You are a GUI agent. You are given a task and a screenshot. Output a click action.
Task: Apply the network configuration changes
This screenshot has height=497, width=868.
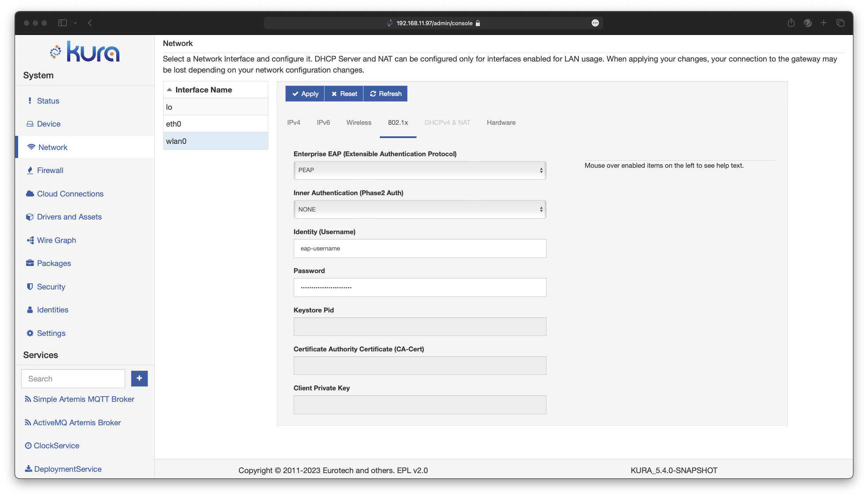pyautogui.click(x=305, y=94)
